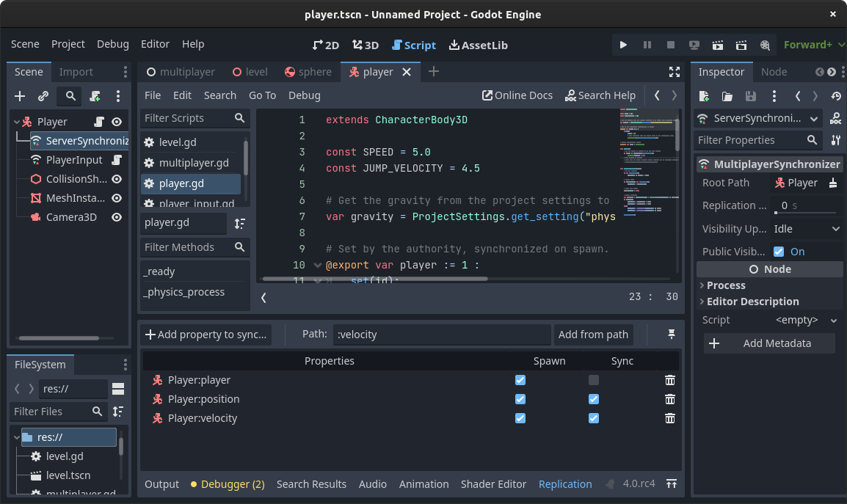This screenshot has height=504, width=847.
Task: Collapse res:// folder in FileSystem tree
Action: [x=17, y=437]
